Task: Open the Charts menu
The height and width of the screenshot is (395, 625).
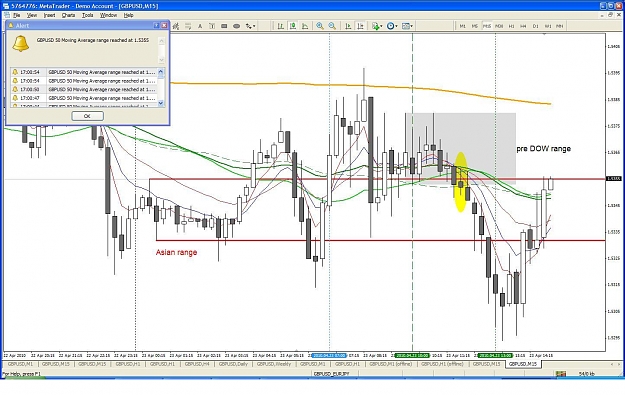Action: pos(68,15)
